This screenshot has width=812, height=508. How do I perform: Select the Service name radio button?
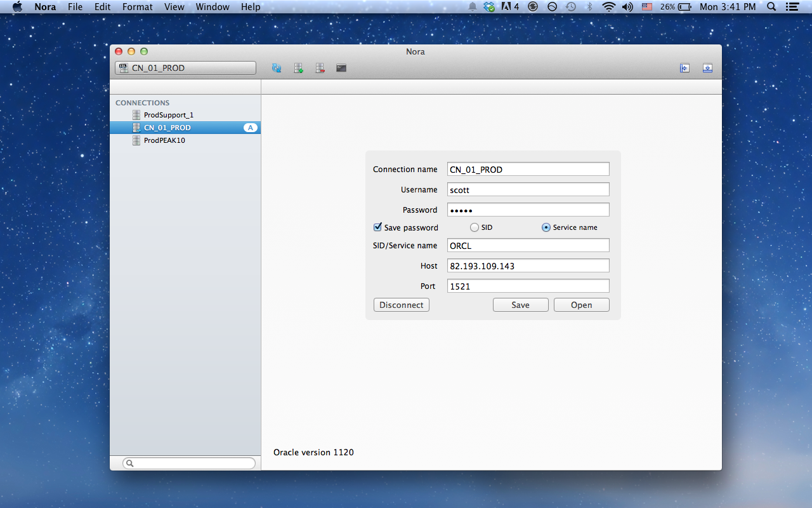[546, 227]
